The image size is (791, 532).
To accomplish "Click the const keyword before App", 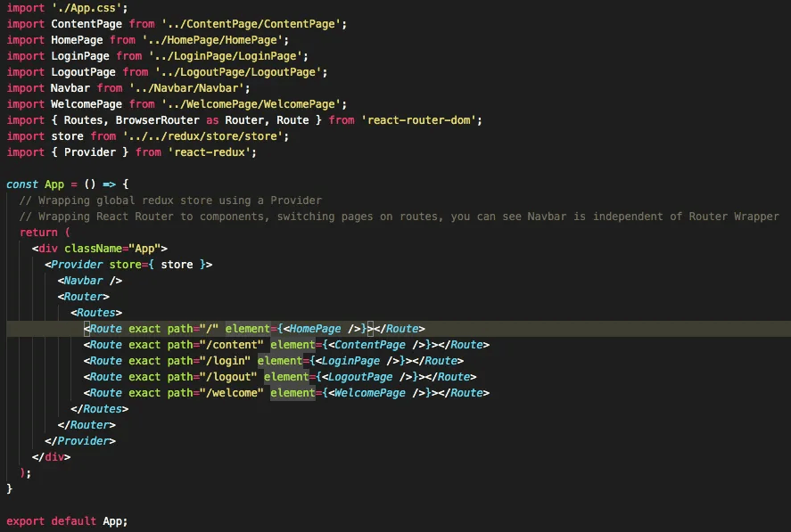I will tap(22, 184).
